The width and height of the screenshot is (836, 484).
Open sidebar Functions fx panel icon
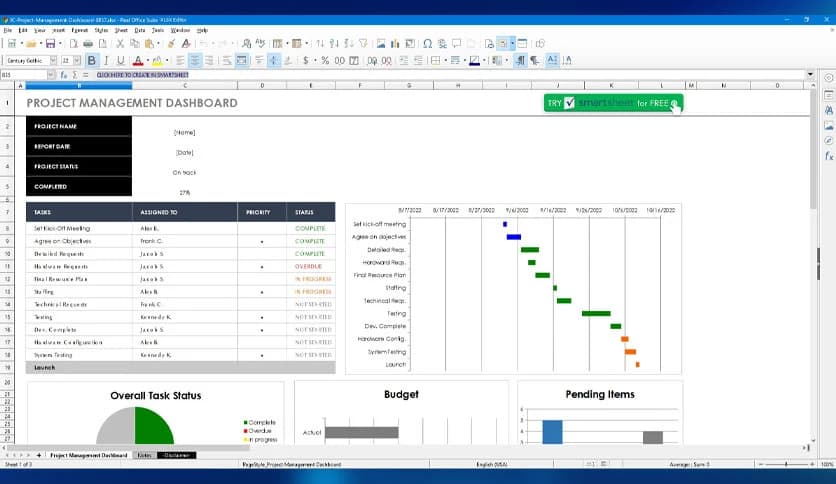pos(829,156)
